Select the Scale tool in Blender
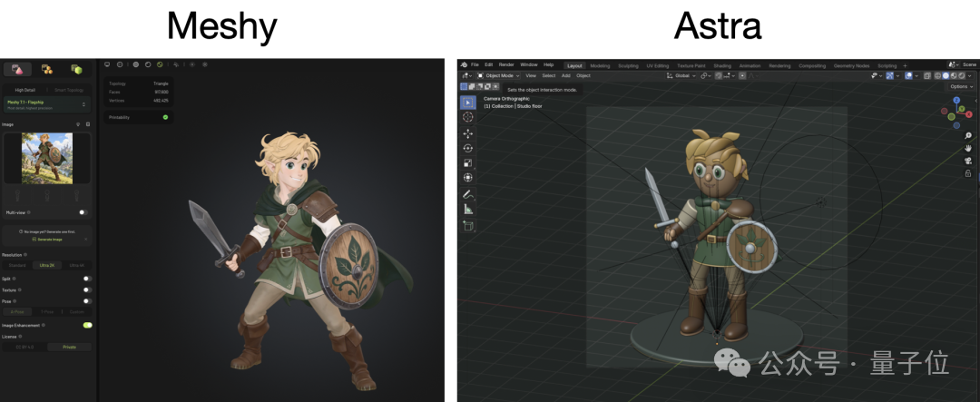This screenshot has height=402, width=980. click(467, 162)
